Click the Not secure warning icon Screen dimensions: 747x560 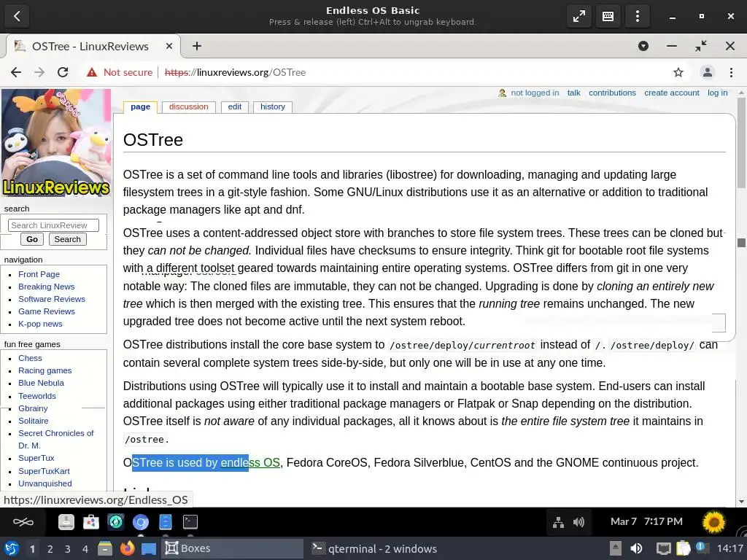tap(92, 72)
